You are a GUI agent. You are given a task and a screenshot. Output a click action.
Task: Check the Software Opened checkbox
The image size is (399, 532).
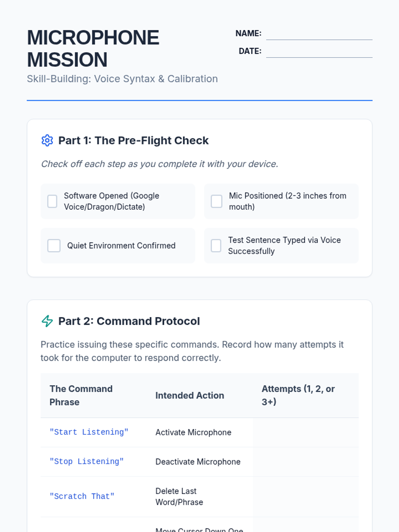53,201
